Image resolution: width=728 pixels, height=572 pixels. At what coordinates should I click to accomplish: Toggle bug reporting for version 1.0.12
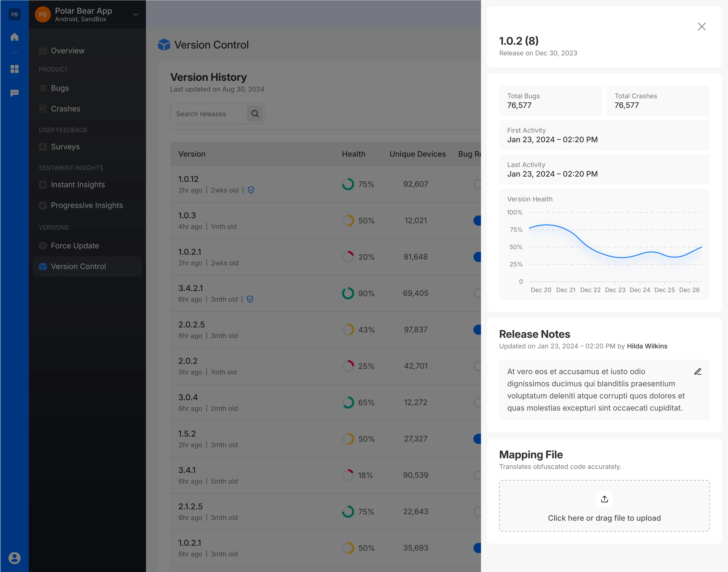pos(478,184)
